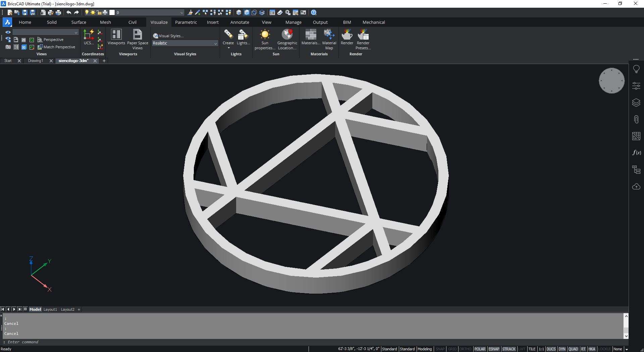This screenshot has height=352, width=644.
Task: Click the Undo arrow icon
Action: [x=69, y=12]
